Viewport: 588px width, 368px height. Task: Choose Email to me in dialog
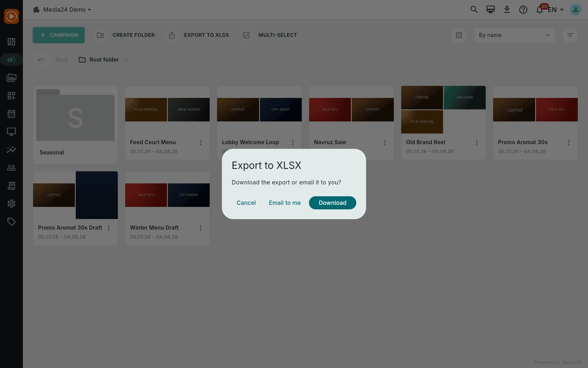pyautogui.click(x=285, y=203)
